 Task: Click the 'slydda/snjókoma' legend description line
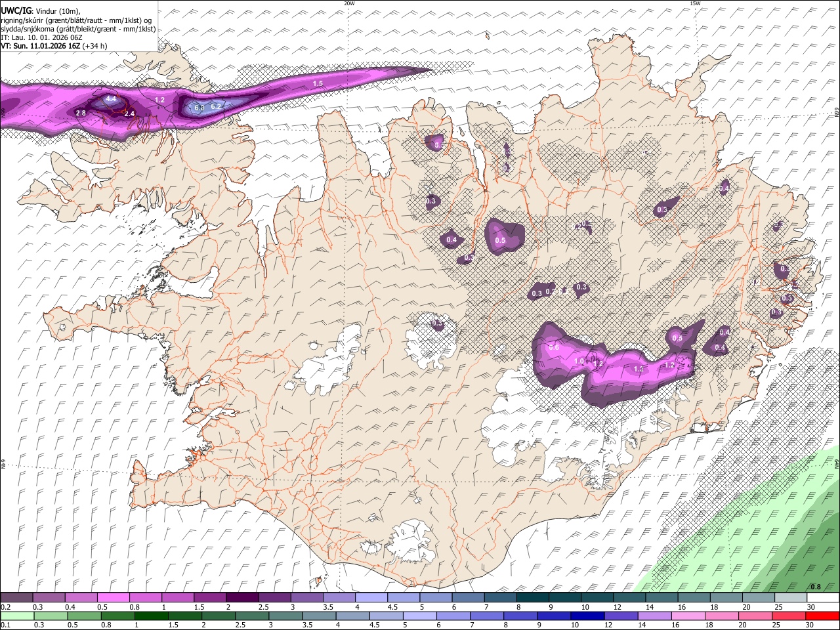(x=78, y=29)
